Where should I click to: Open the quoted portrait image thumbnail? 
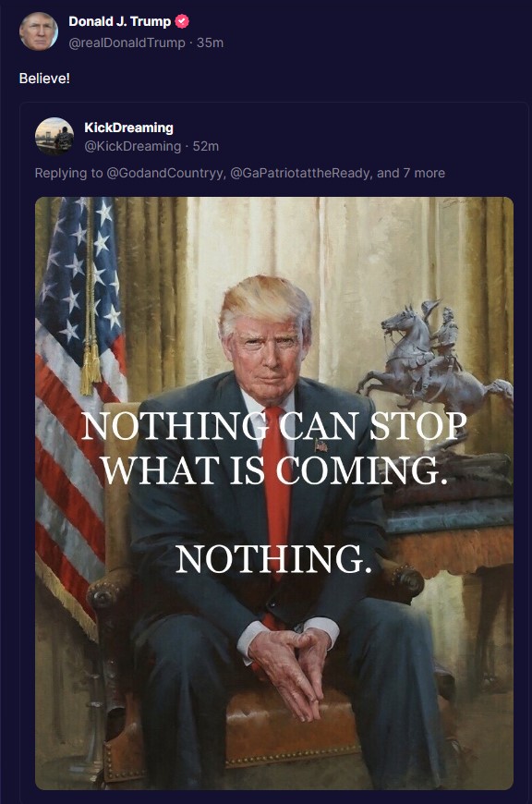[x=274, y=493]
